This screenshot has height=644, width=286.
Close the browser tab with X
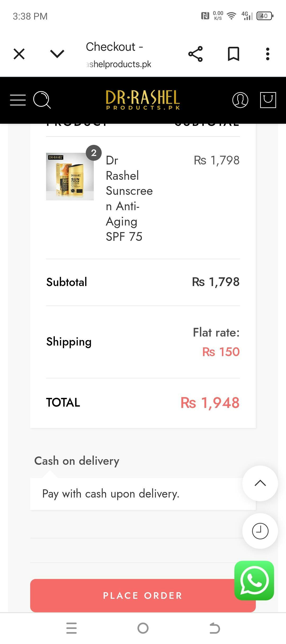coord(19,54)
